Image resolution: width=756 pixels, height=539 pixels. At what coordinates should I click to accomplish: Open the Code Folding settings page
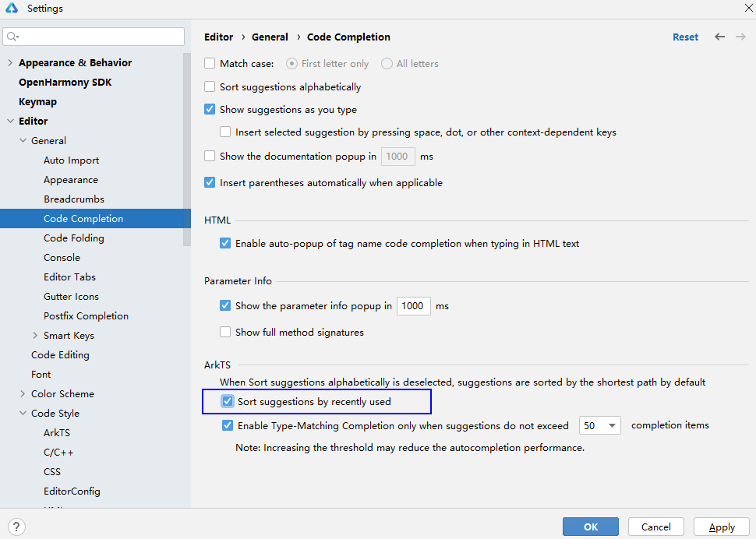73,238
